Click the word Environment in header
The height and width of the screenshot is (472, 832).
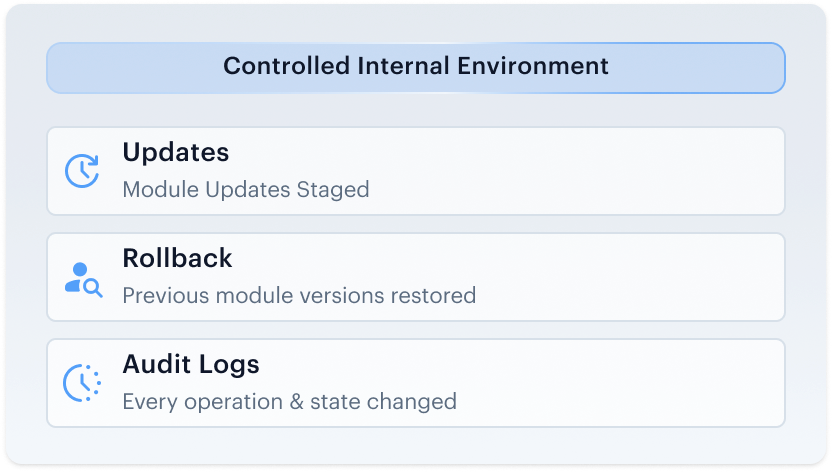[533, 66]
